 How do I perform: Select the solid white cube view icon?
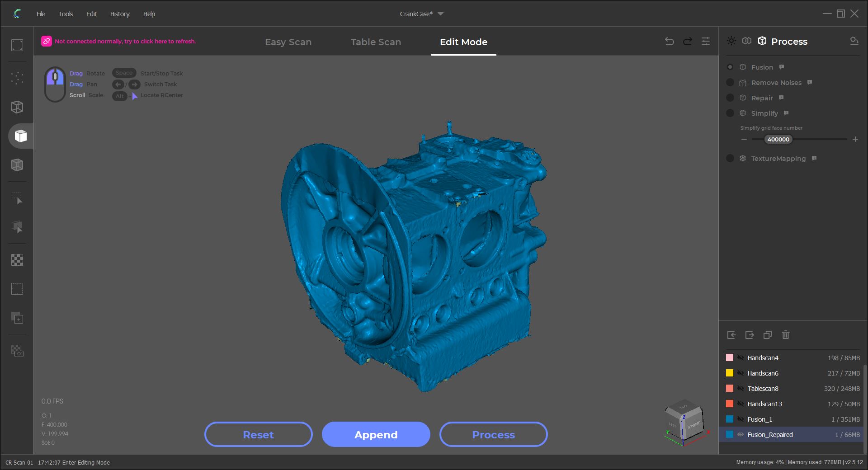(x=20, y=136)
